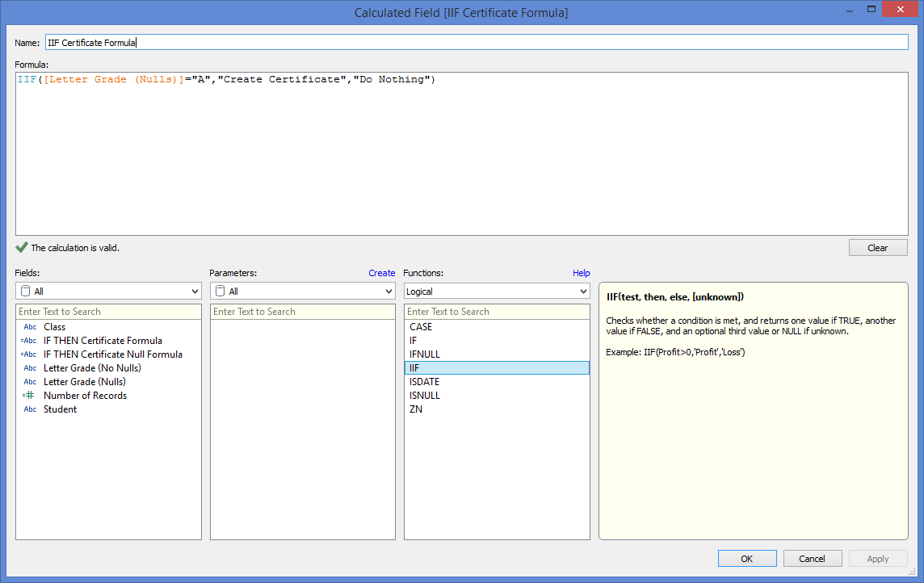
Task: Choose the CASE function from the list
Action: (421, 327)
